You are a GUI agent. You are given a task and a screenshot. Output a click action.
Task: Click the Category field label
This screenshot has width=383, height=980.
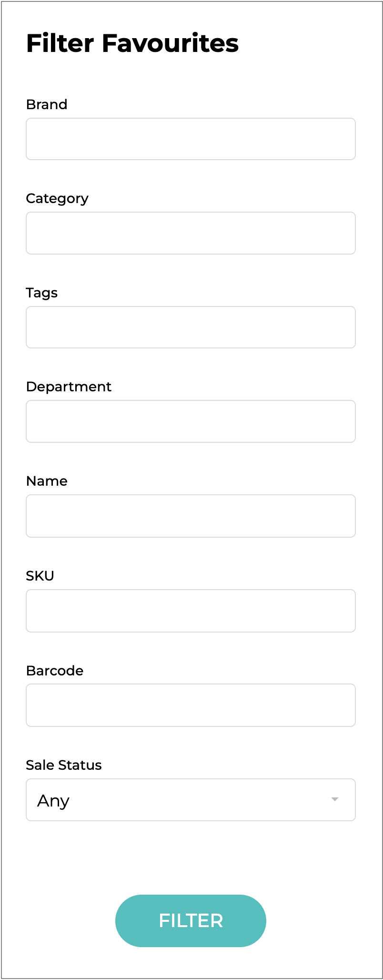57,198
